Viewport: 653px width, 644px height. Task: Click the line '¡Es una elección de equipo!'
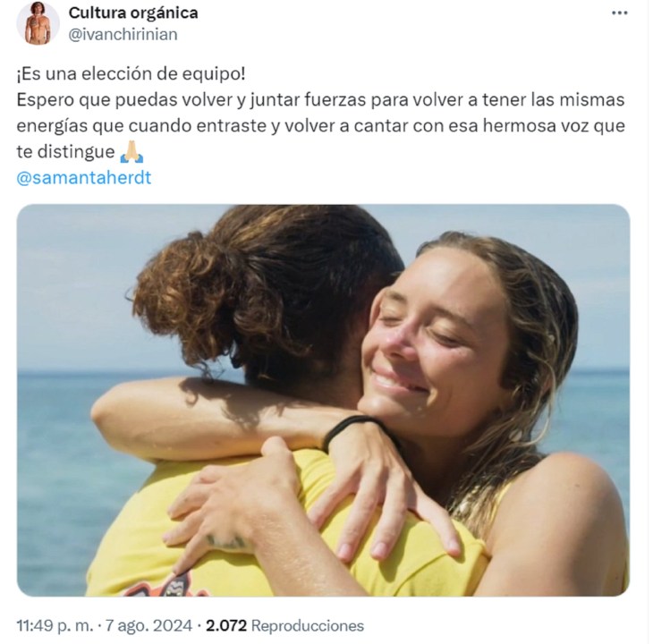click(x=131, y=74)
